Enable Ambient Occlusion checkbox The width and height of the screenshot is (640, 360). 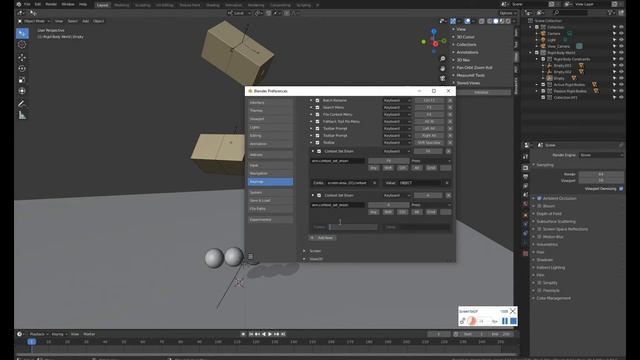539,198
